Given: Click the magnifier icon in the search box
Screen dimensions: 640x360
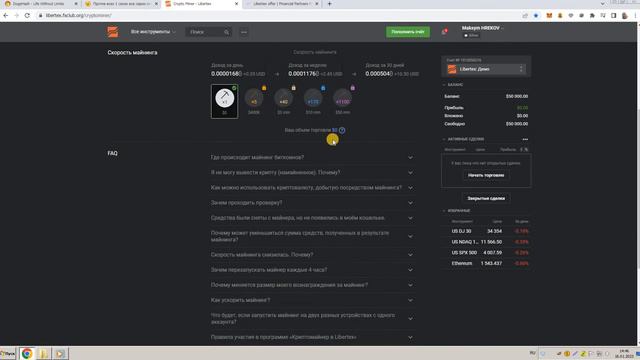Looking at the screenshot, I should pyautogui.click(x=227, y=32).
